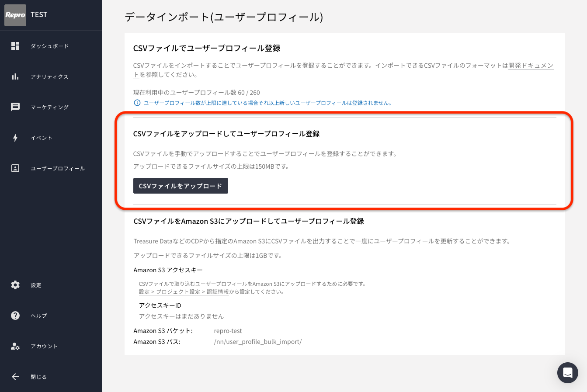The width and height of the screenshot is (587, 392).
Task: Click the /nn/user_profile_bulk_import/ path value
Action: pos(258,342)
